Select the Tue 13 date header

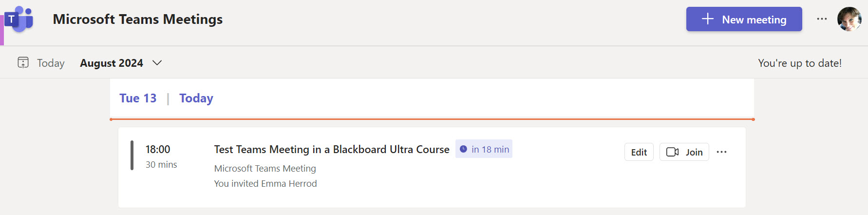(138, 98)
